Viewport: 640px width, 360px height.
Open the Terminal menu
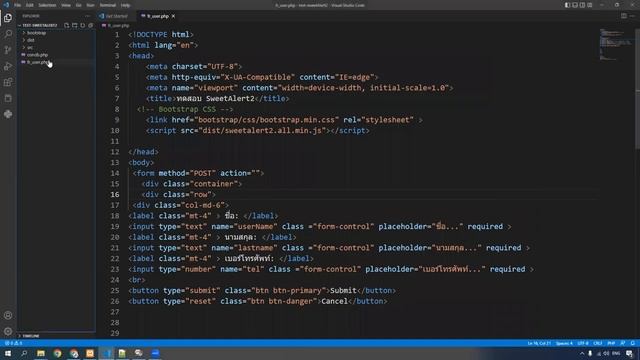pos(108,5)
